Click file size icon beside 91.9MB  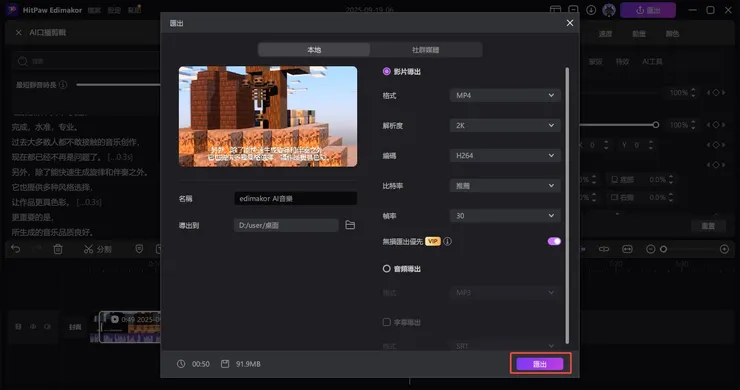(x=225, y=364)
